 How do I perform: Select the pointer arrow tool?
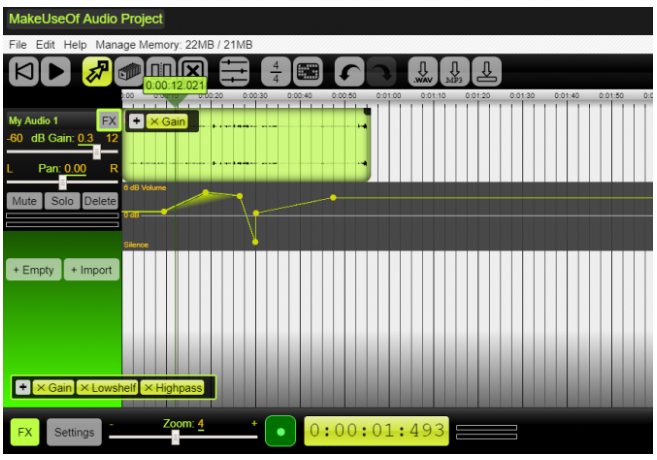(97, 72)
